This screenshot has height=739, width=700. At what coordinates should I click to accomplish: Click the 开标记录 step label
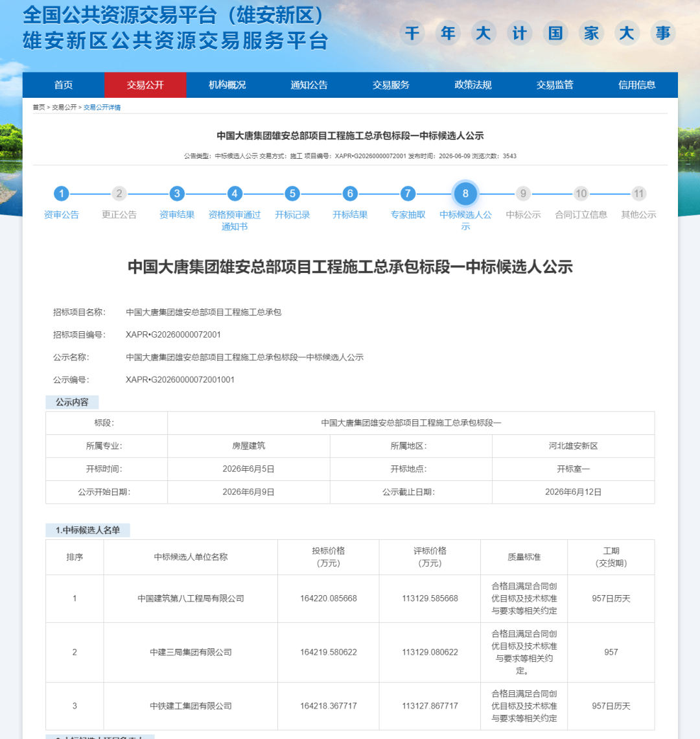pos(292,215)
